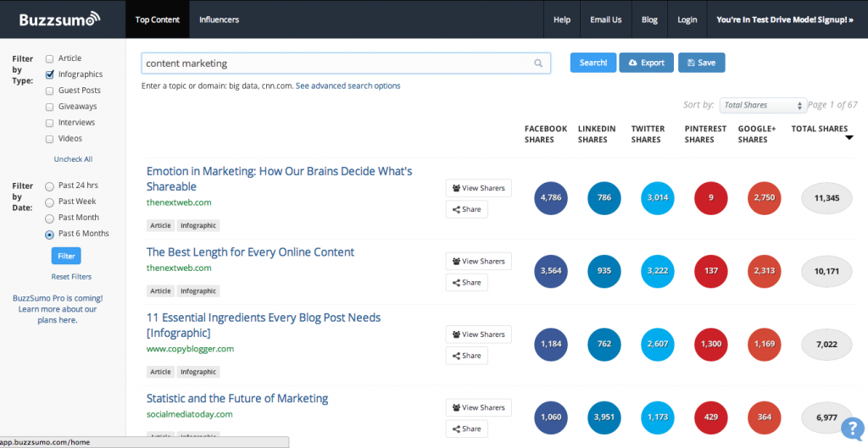Open the help chat bubble icon

[853, 428]
